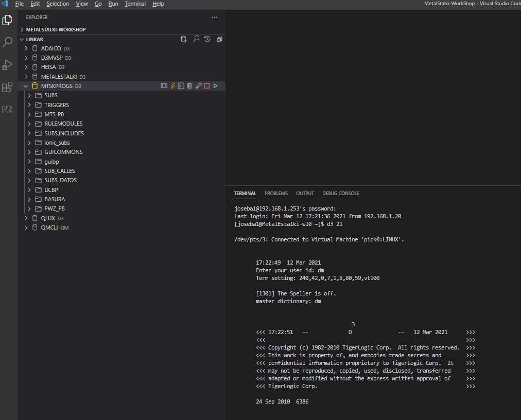The height and width of the screenshot is (420, 521).
Task: Click the ADAICO database cylinder icon
Action: (x=34, y=48)
